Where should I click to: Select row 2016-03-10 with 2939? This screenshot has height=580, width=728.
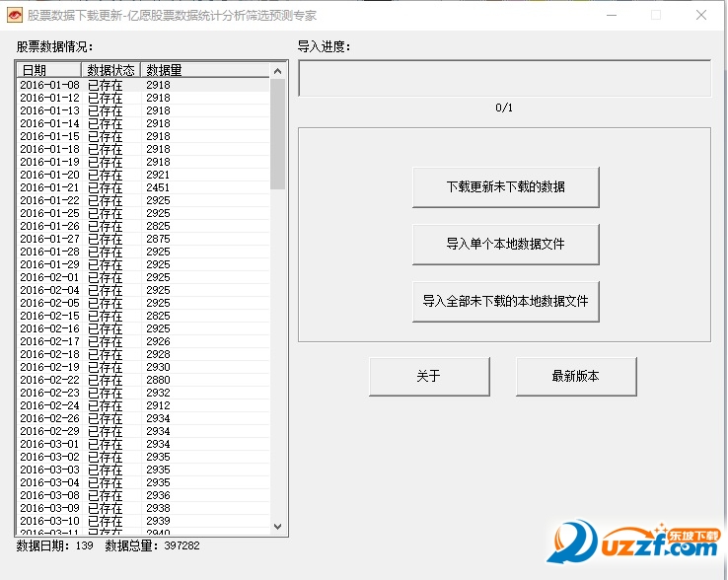(143, 521)
